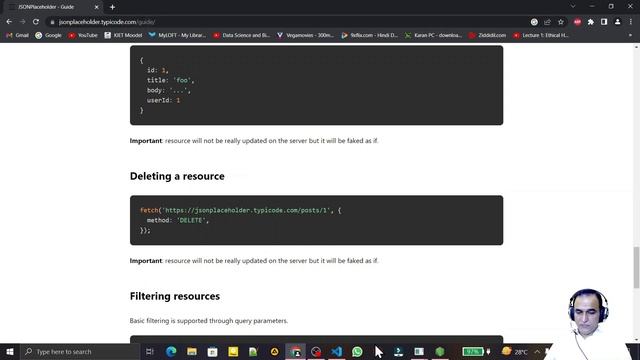
Task: Open the 28°C weather widget
Action: [514, 351]
